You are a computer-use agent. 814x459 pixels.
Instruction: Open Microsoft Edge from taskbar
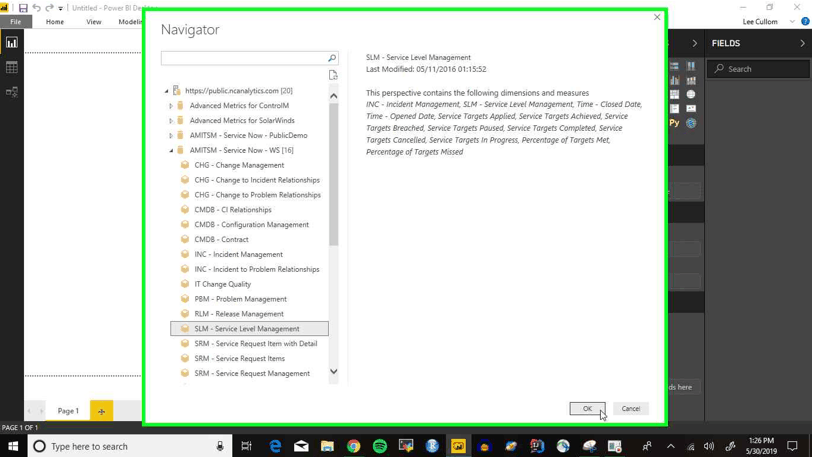click(x=275, y=447)
